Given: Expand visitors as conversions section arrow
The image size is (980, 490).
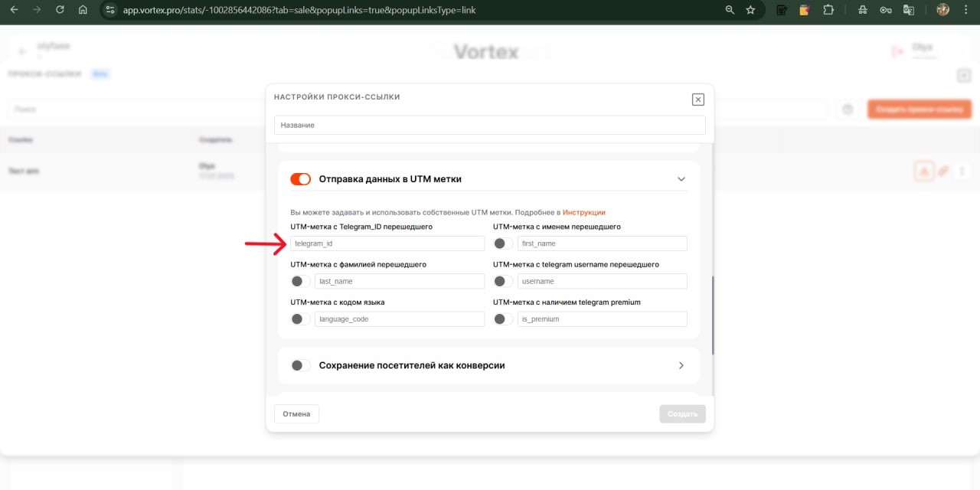Looking at the screenshot, I should pos(681,365).
